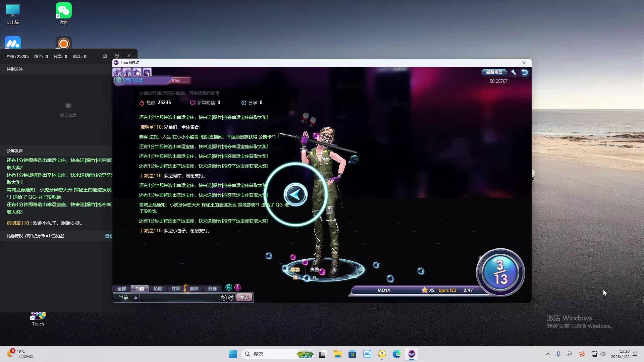This screenshot has width=644, height=362.
Task: Open settings gear in streaming panel header
Action: click(117, 56)
